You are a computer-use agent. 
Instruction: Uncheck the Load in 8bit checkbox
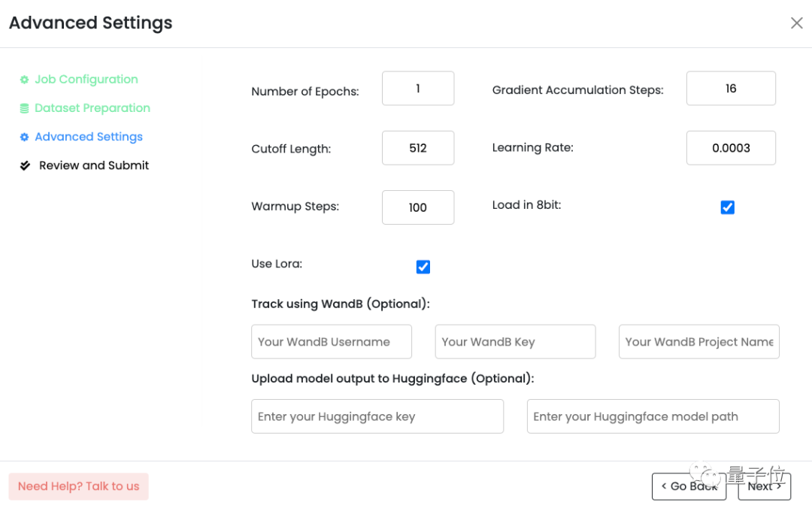click(727, 207)
